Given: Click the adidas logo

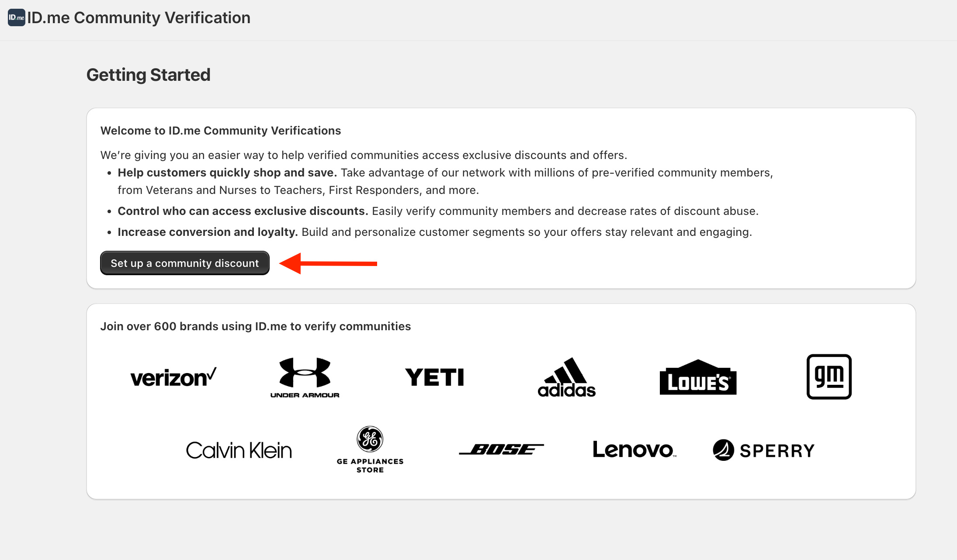Looking at the screenshot, I should (566, 377).
